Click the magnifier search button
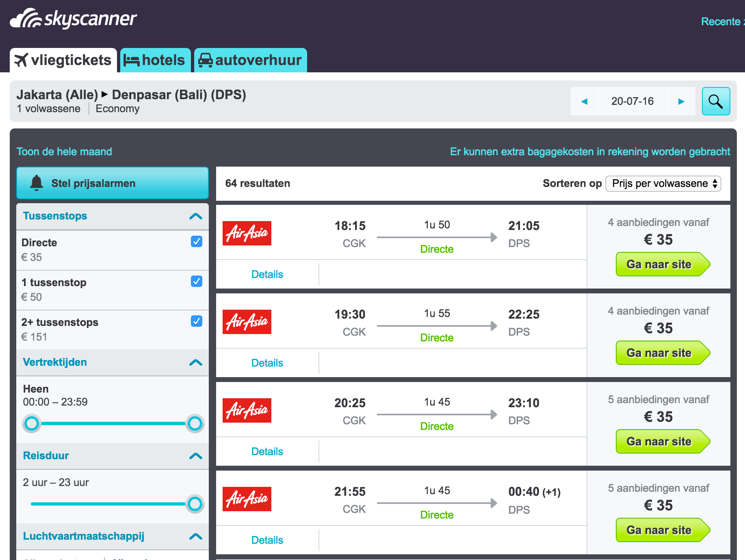The image size is (745, 560). [x=716, y=101]
